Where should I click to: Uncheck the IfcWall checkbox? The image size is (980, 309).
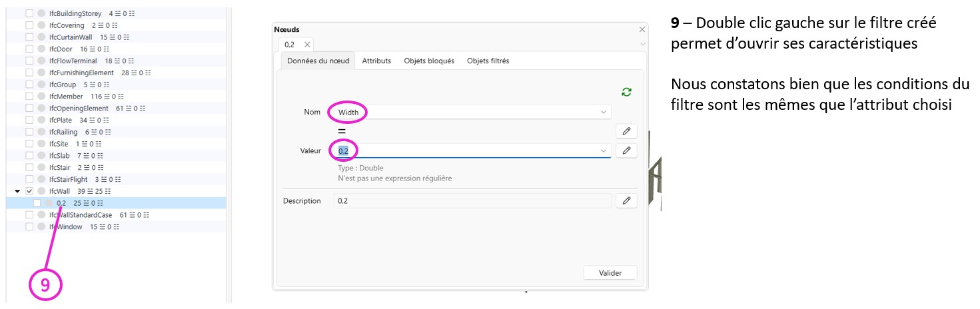tap(29, 191)
